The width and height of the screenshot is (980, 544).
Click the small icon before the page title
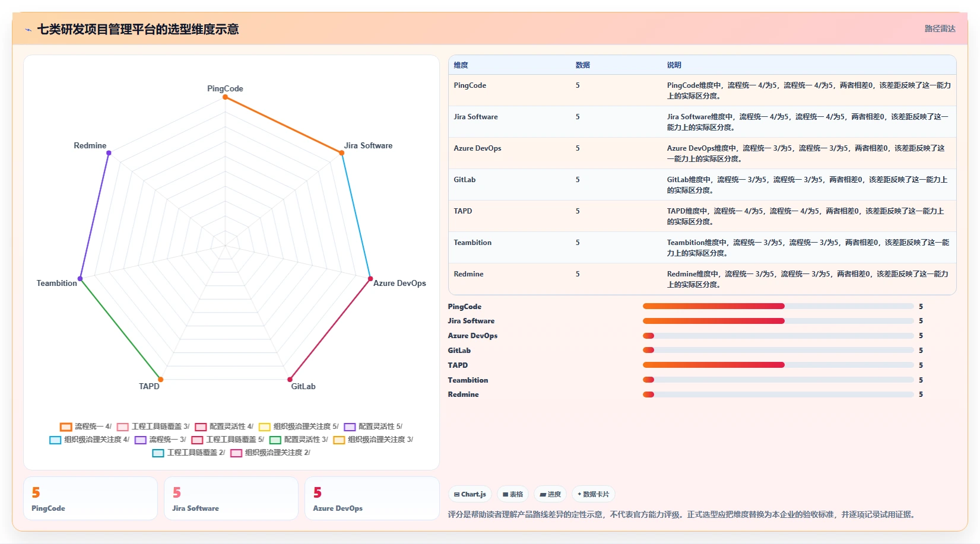[x=28, y=30]
